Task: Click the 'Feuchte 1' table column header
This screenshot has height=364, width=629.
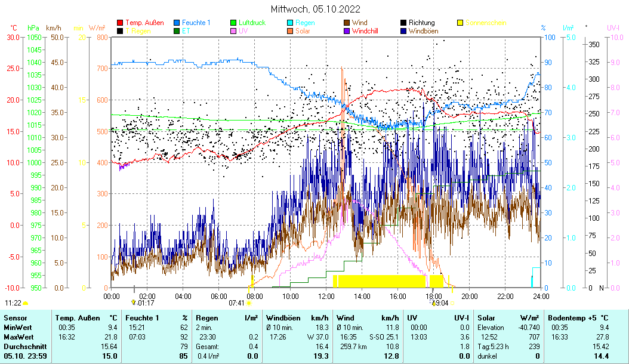Action: coord(142,318)
